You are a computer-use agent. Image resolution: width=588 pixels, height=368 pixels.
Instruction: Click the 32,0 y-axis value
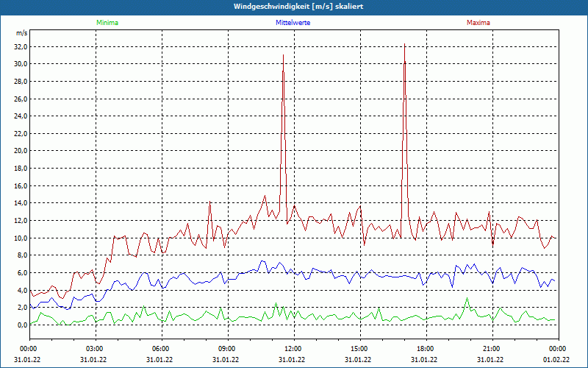(21, 47)
